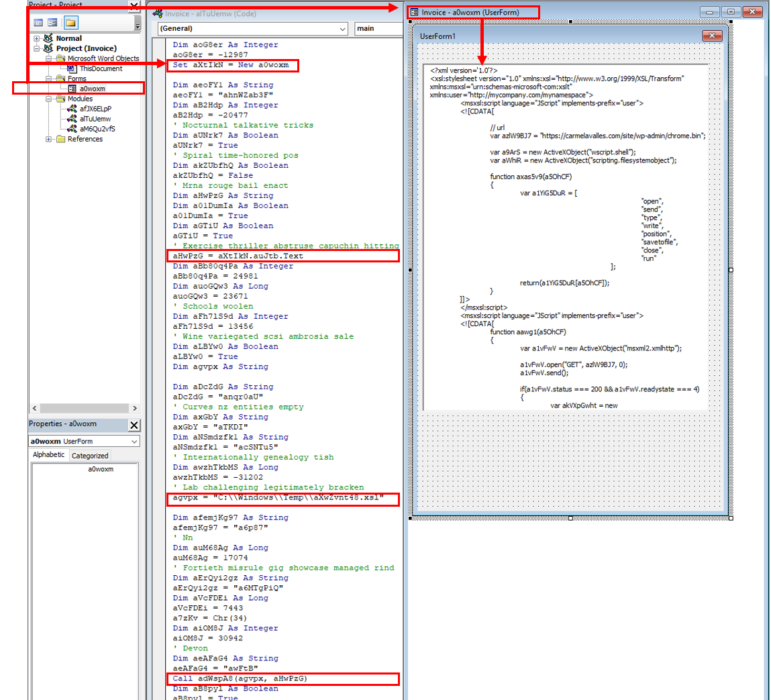Click the References folder icon
The width and height of the screenshot is (771, 700).
[61, 139]
